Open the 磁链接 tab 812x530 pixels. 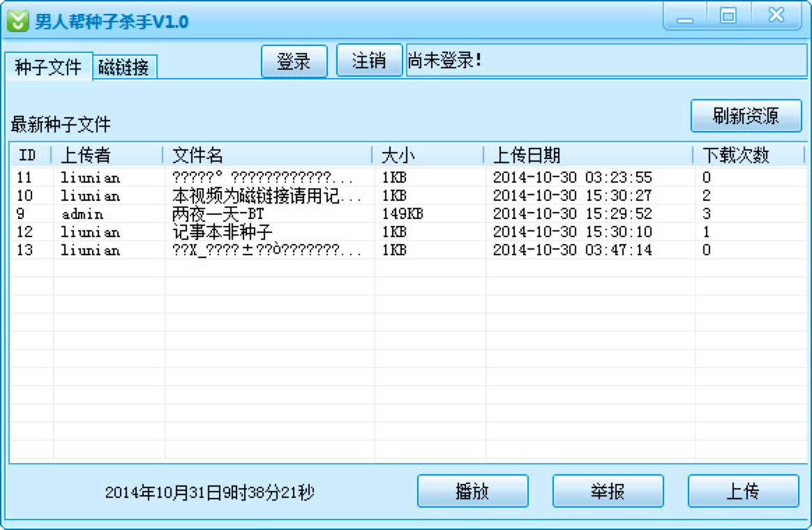(124, 67)
